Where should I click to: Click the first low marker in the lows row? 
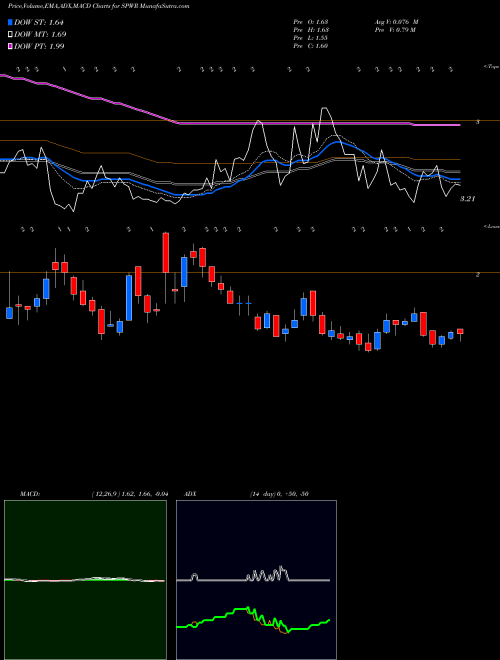[x=22, y=229]
